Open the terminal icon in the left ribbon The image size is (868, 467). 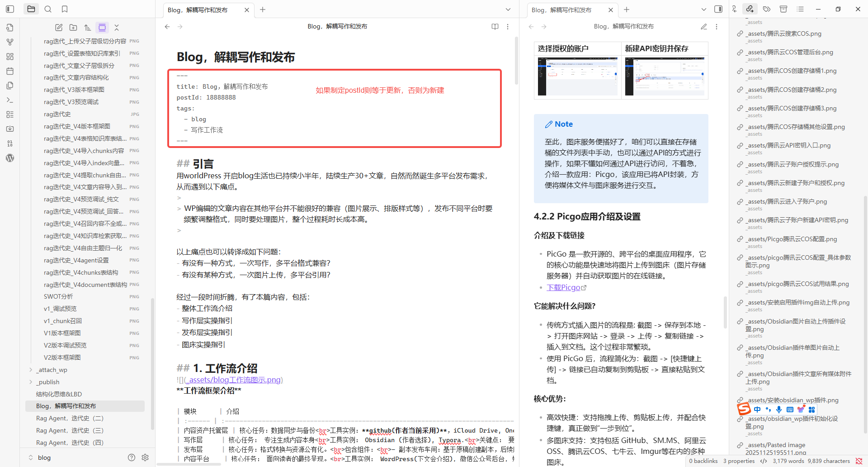(x=10, y=100)
